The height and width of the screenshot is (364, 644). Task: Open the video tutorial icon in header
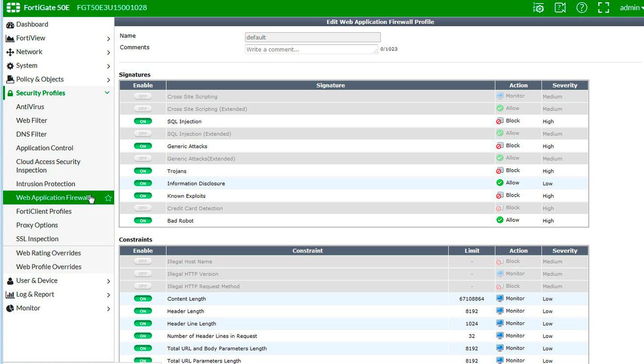(x=560, y=8)
